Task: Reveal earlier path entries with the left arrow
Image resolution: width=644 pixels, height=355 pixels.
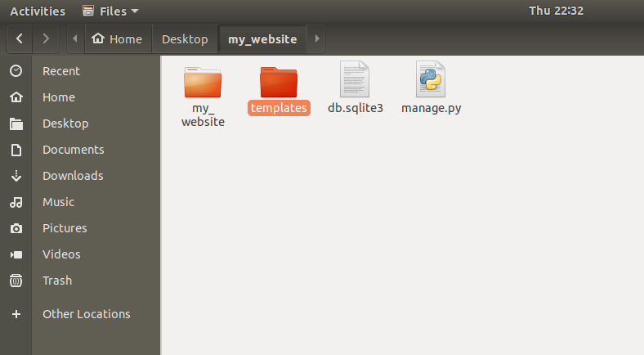Action: 75,38
